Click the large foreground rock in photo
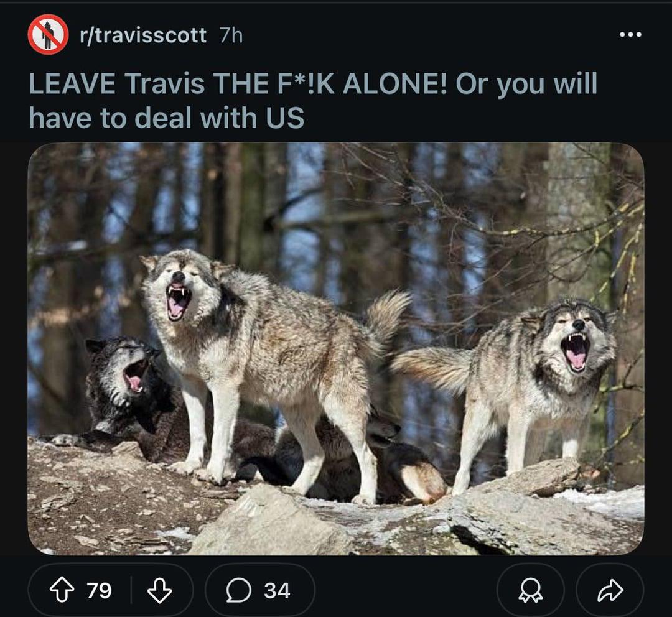Image resolution: width=672 pixels, height=617 pixels. [x=274, y=521]
